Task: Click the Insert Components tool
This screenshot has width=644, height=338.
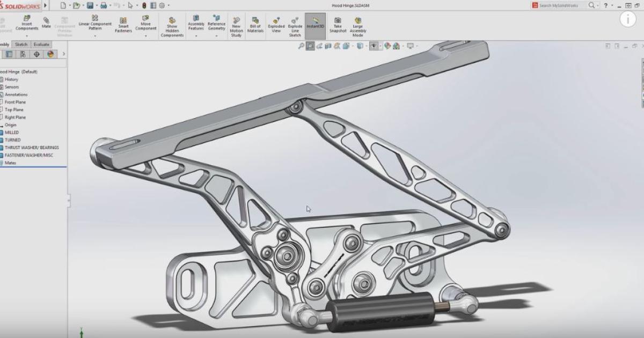Action: coord(27,23)
